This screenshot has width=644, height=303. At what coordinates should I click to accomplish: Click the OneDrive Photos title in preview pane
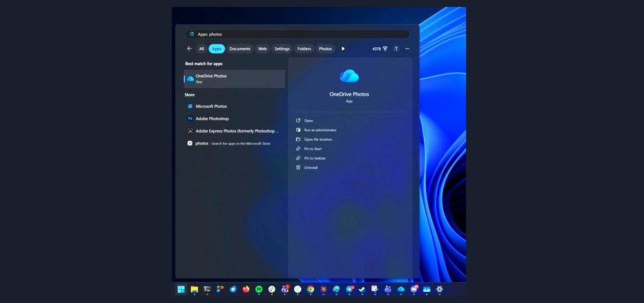click(x=349, y=94)
